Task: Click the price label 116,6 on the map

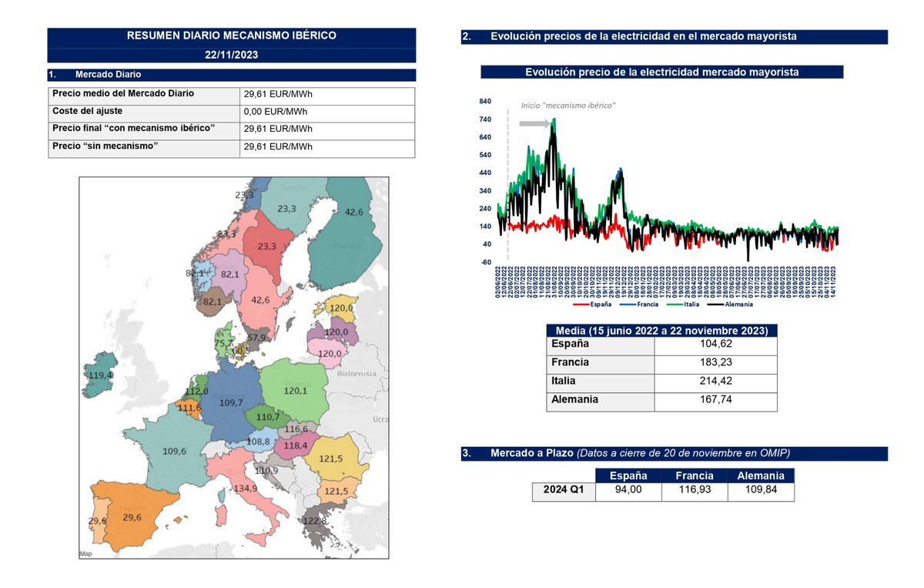Action: click(x=297, y=428)
